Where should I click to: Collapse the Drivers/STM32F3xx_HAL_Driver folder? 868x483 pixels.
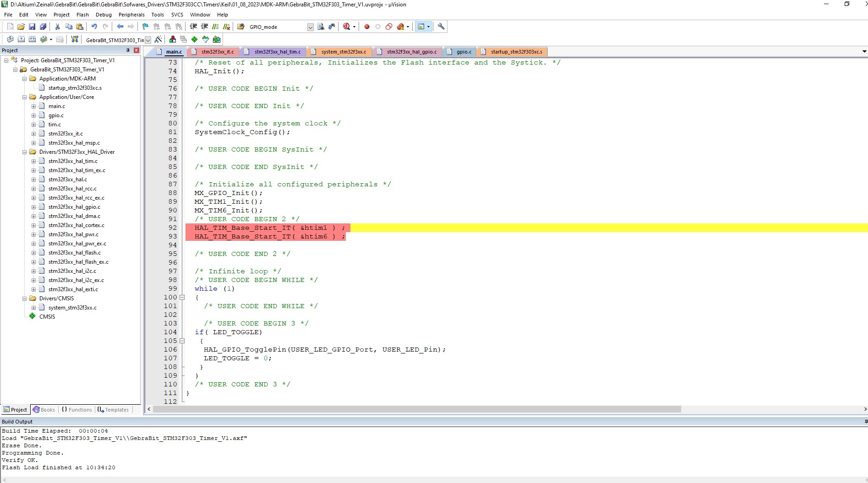25,152
